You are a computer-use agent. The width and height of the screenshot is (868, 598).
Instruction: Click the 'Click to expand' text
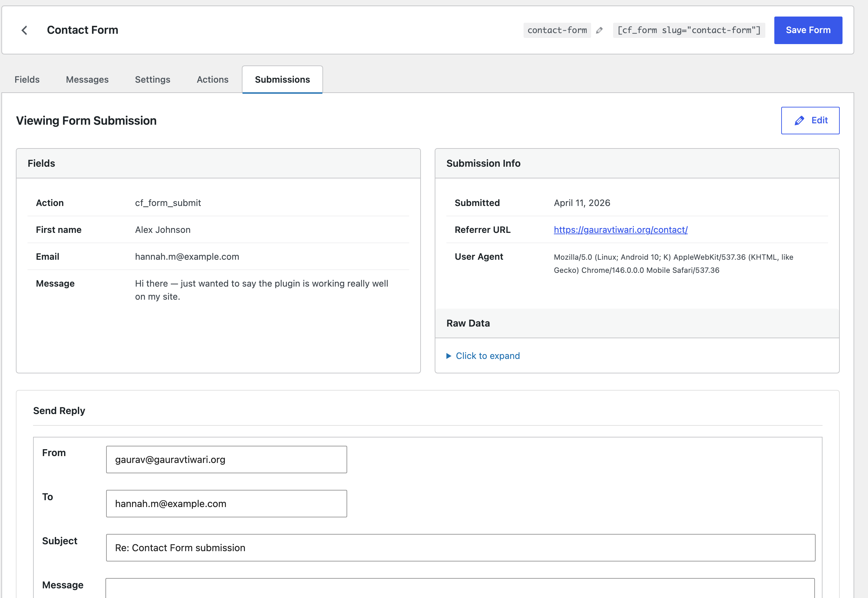487,356
